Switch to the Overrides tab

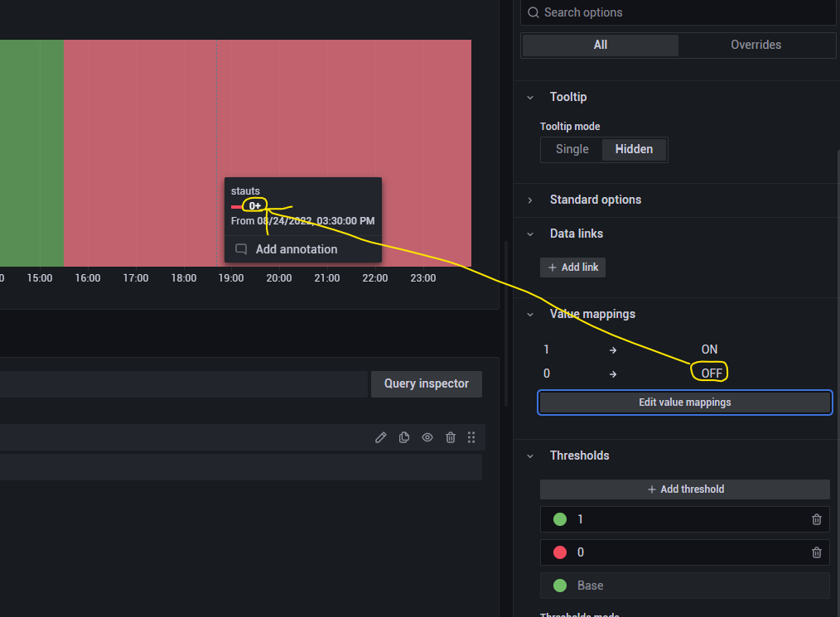point(756,45)
